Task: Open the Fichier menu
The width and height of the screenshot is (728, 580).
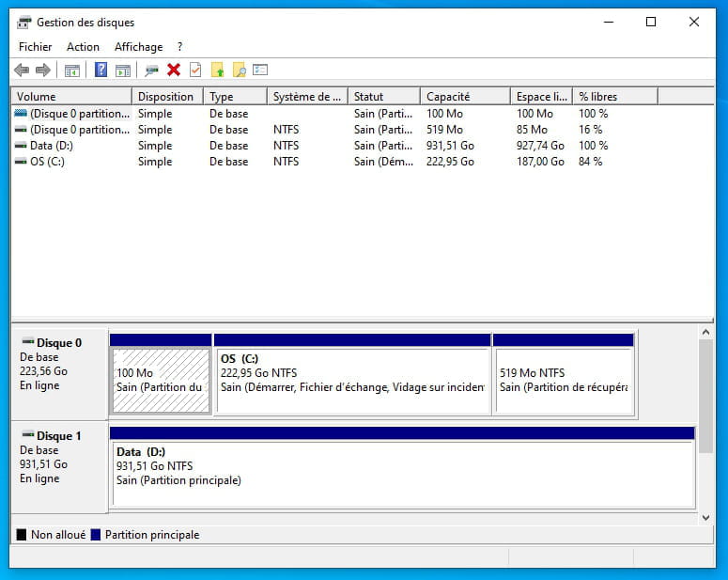Action: point(35,47)
